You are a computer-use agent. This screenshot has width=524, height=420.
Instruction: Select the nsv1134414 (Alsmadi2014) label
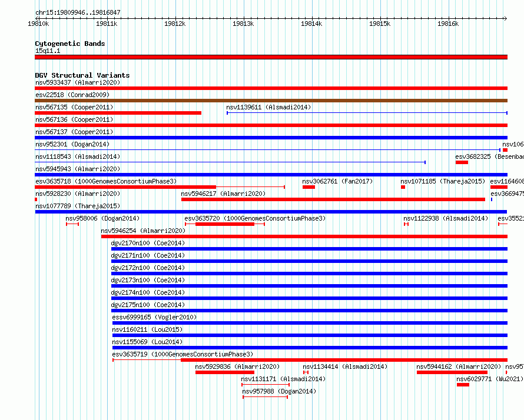point(345,366)
